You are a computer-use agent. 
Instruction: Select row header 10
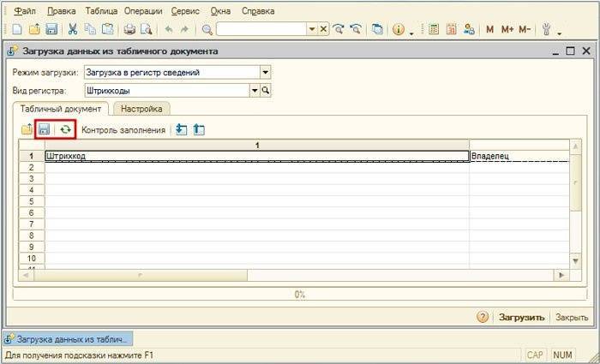[32, 258]
